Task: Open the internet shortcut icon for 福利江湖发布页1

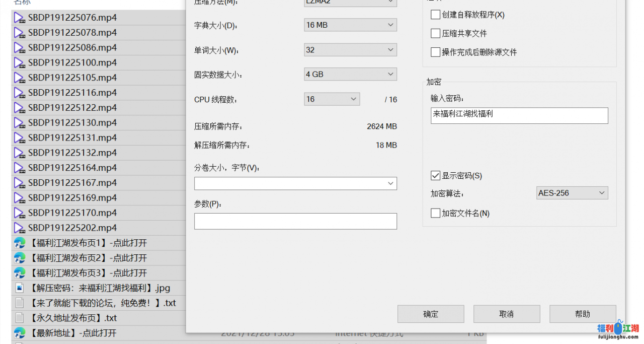Action: coord(19,242)
